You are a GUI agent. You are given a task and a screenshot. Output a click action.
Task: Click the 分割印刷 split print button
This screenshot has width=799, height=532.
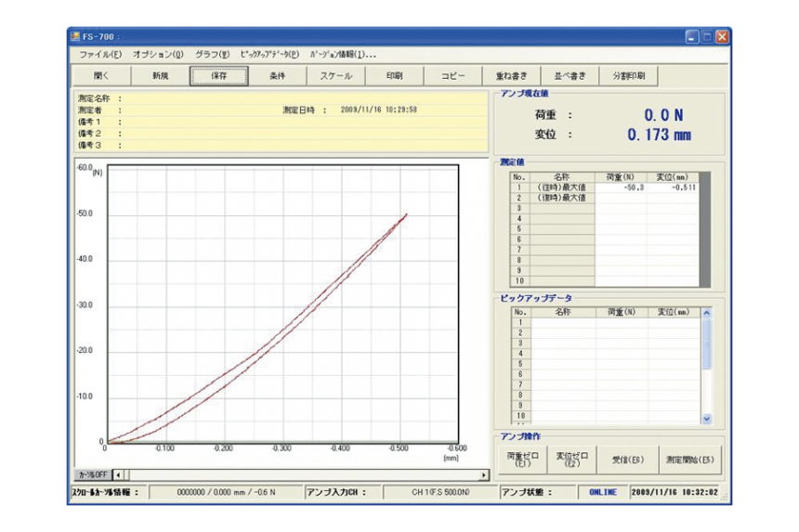[629, 76]
